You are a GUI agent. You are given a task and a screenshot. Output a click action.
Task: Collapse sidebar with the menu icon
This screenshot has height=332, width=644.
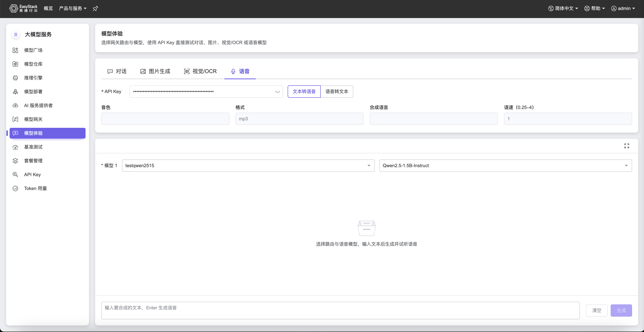tap(16, 35)
